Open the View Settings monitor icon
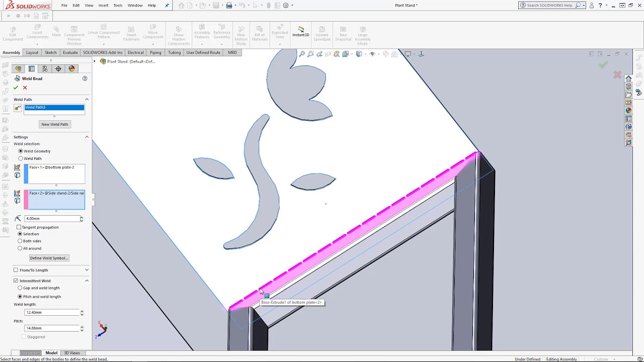Image resolution: width=644 pixels, height=362 pixels. coord(408,54)
